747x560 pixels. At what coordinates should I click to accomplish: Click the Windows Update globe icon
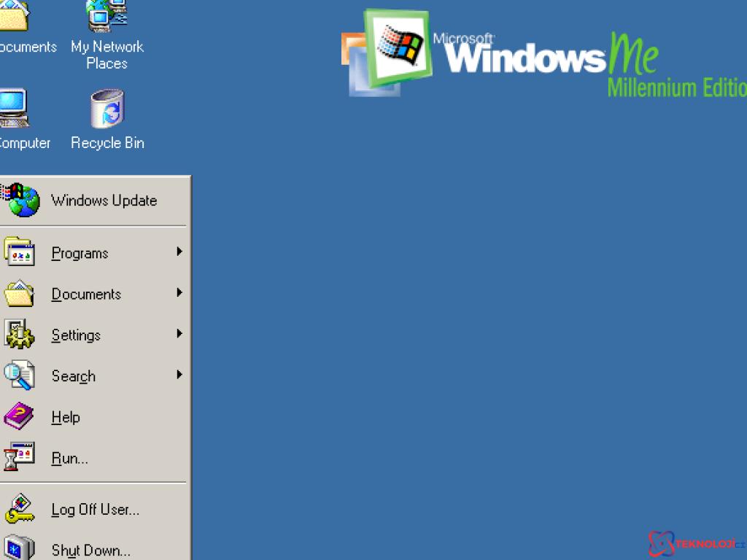point(22,200)
